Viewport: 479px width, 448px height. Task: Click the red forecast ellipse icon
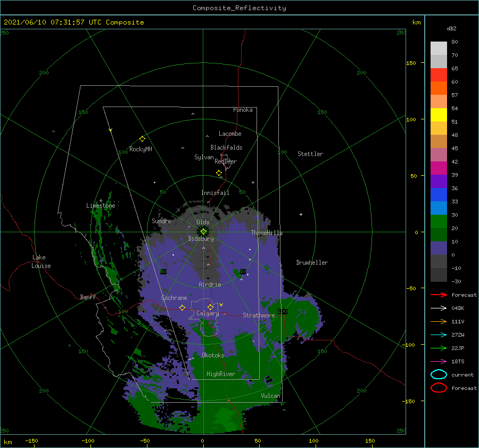439,388
